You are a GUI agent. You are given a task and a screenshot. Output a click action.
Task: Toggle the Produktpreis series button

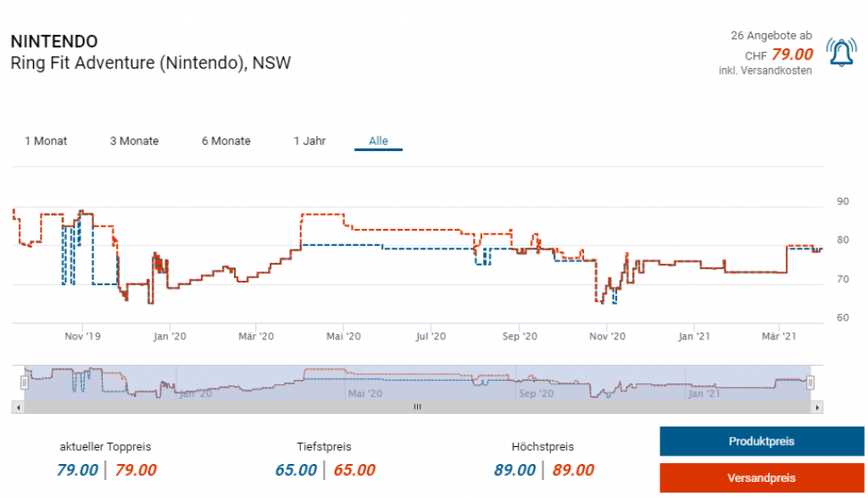(761, 441)
